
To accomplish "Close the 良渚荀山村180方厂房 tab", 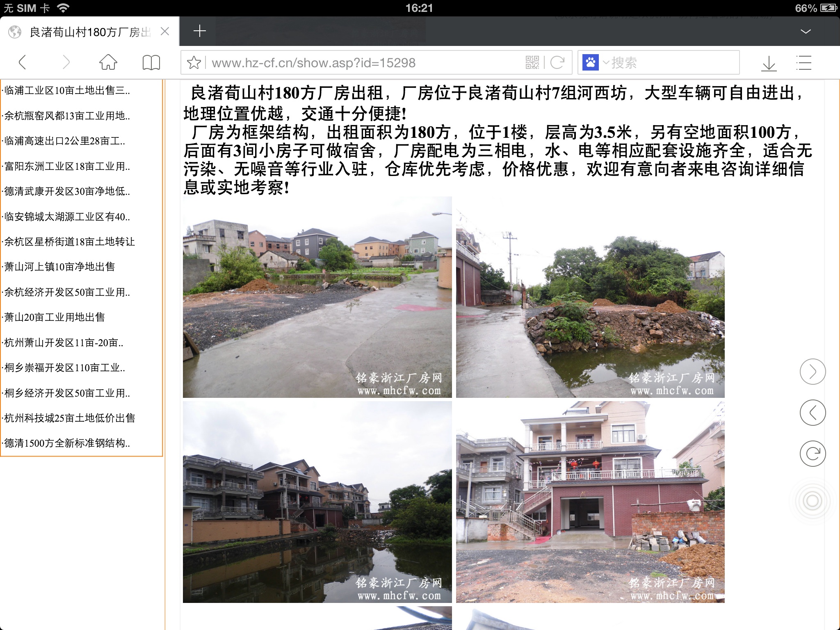I will click(x=165, y=32).
